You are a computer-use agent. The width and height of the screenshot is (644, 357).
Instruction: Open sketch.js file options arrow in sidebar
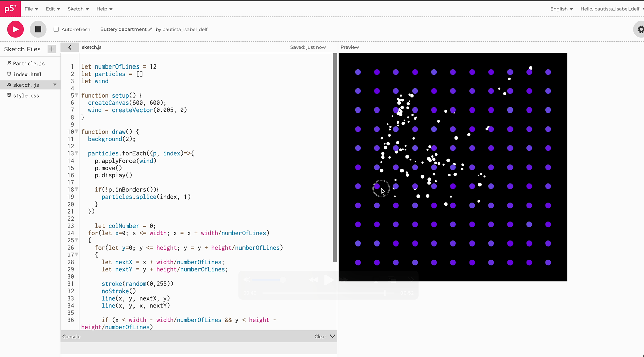tap(55, 85)
